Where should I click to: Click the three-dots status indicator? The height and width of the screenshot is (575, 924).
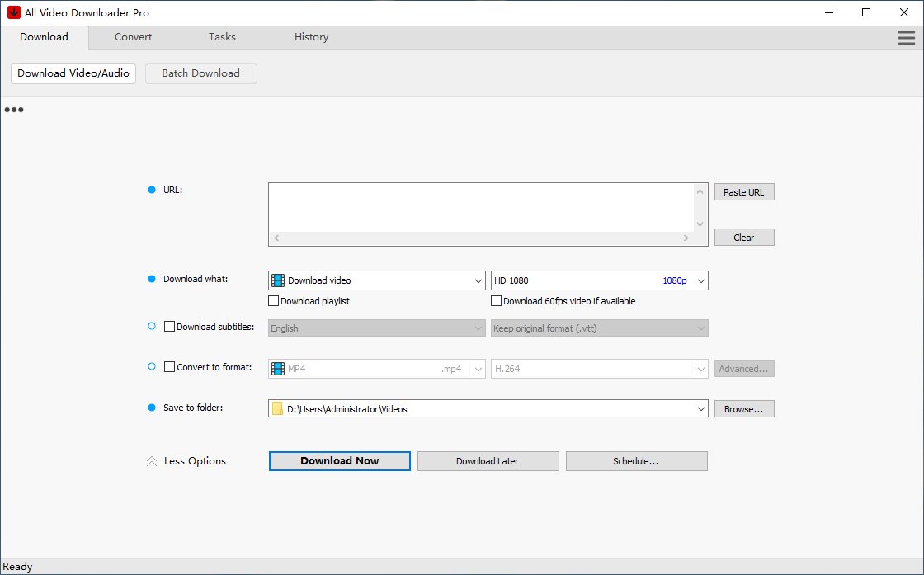(13, 110)
